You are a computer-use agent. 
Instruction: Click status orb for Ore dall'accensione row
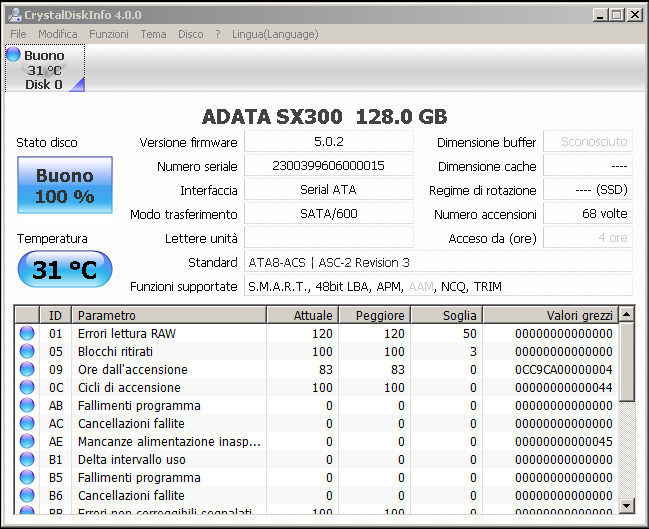27,369
